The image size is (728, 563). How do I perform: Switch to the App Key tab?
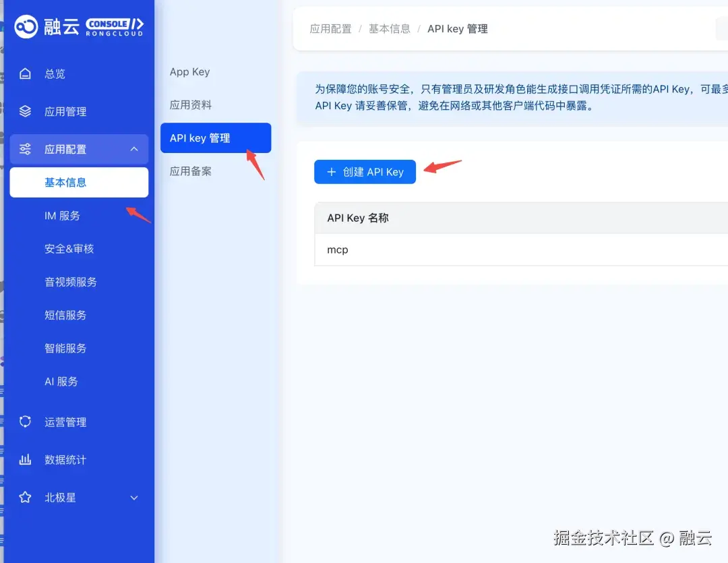tap(189, 72)
